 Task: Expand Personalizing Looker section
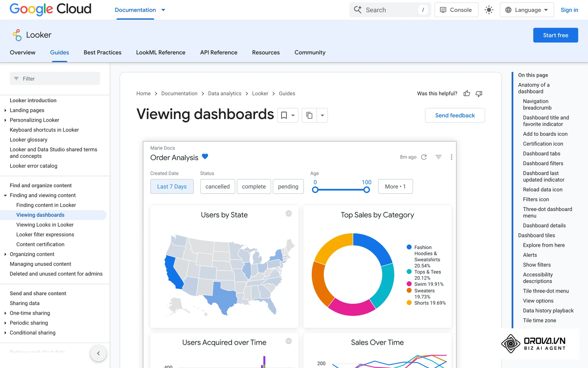click(x=5, y=120)
